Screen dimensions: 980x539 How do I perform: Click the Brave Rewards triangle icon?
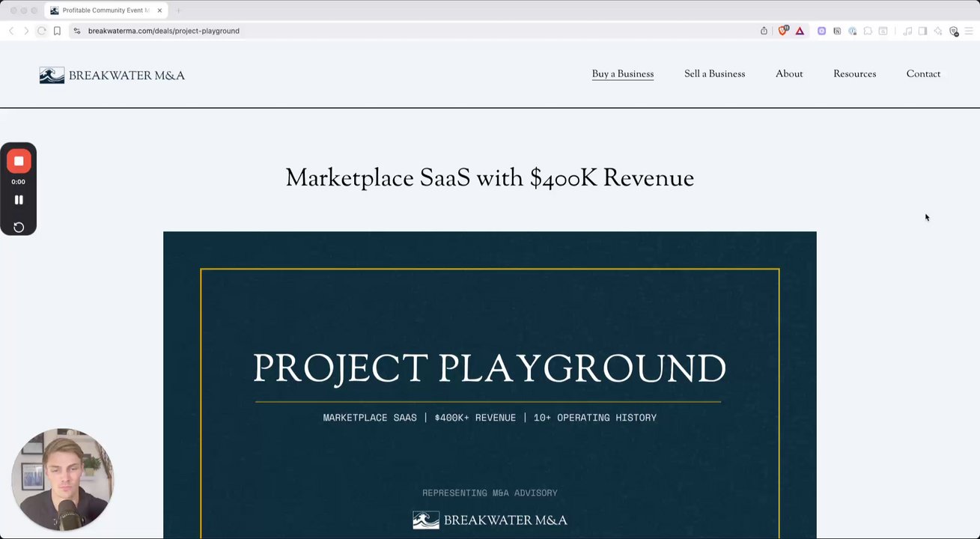[x=800, y=31]
